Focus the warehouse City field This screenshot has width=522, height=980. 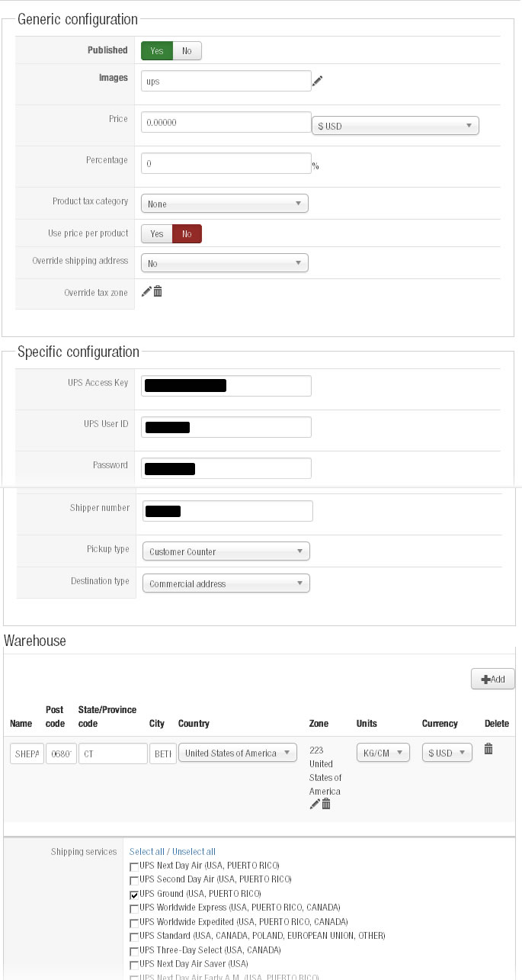coord(162,753)
